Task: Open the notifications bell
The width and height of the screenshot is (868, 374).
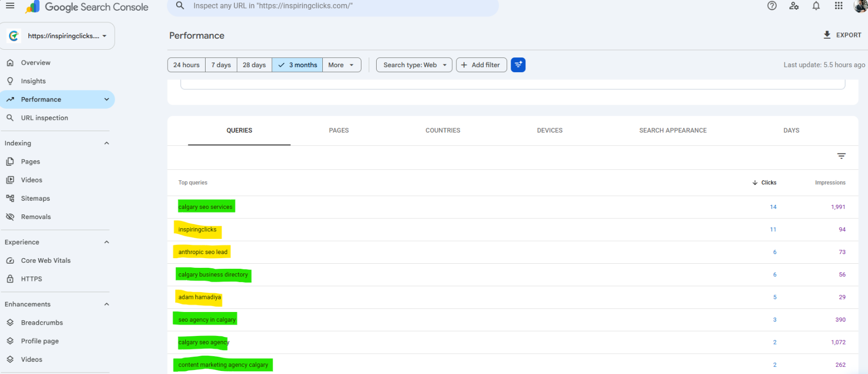Action: [816, 6]
